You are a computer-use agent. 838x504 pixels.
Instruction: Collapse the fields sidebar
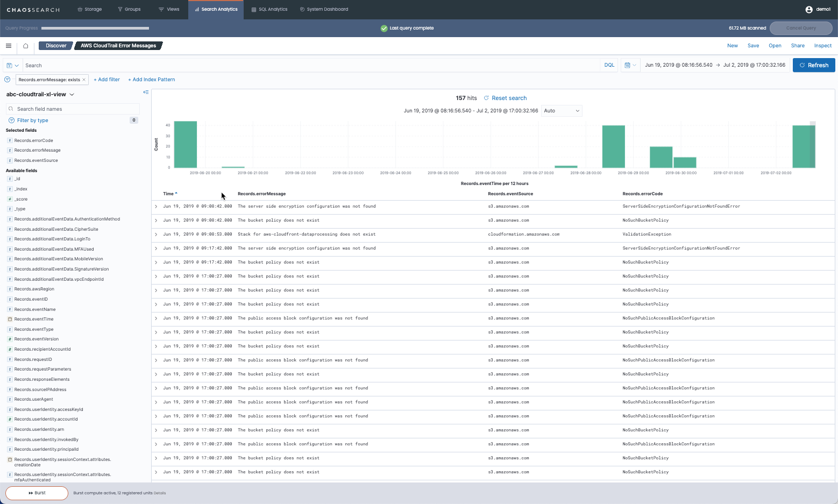[146, 93]
